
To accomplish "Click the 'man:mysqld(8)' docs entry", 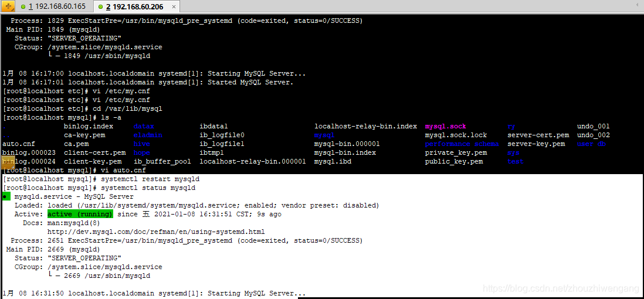I will tap(74, 223).
